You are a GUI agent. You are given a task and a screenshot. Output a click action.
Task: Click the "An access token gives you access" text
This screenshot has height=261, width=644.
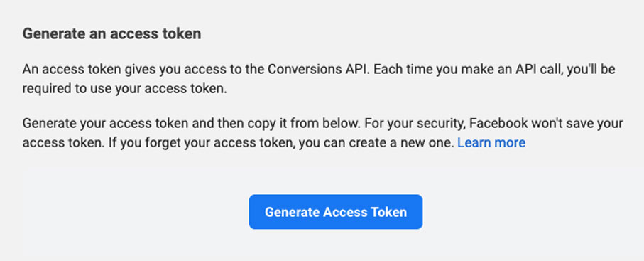click(121, 69)
